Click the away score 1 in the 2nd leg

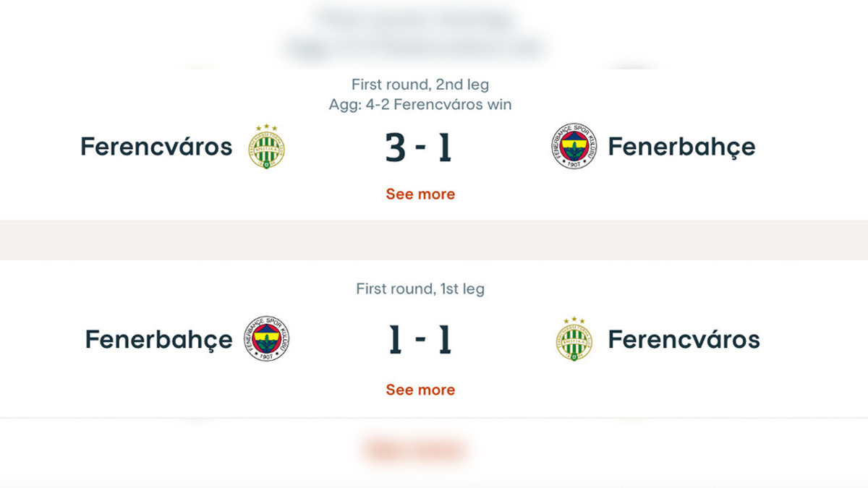point(443,147)
